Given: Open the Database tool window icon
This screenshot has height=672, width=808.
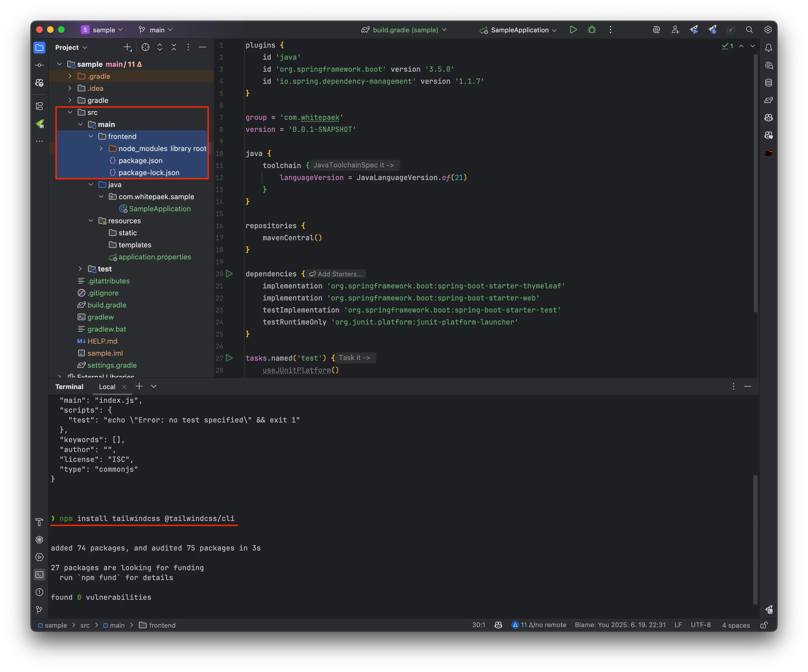Looking at the screenshot, I should point(768,83).
